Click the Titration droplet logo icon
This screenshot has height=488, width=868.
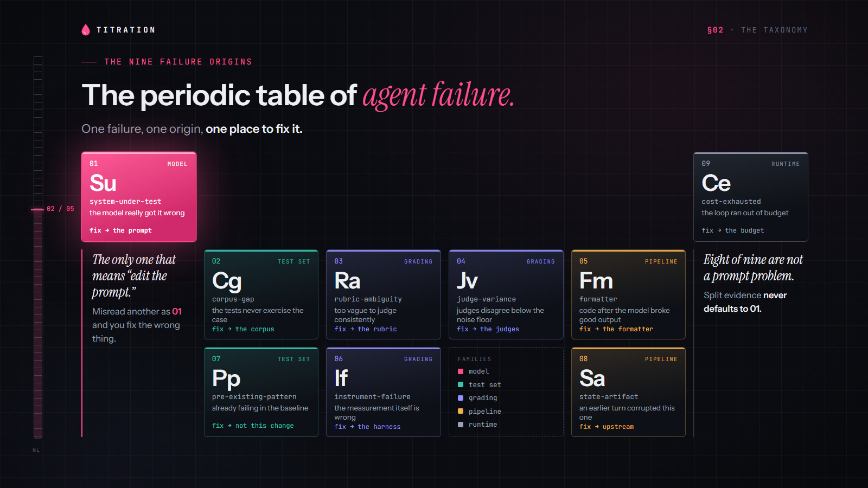point(85,30)
